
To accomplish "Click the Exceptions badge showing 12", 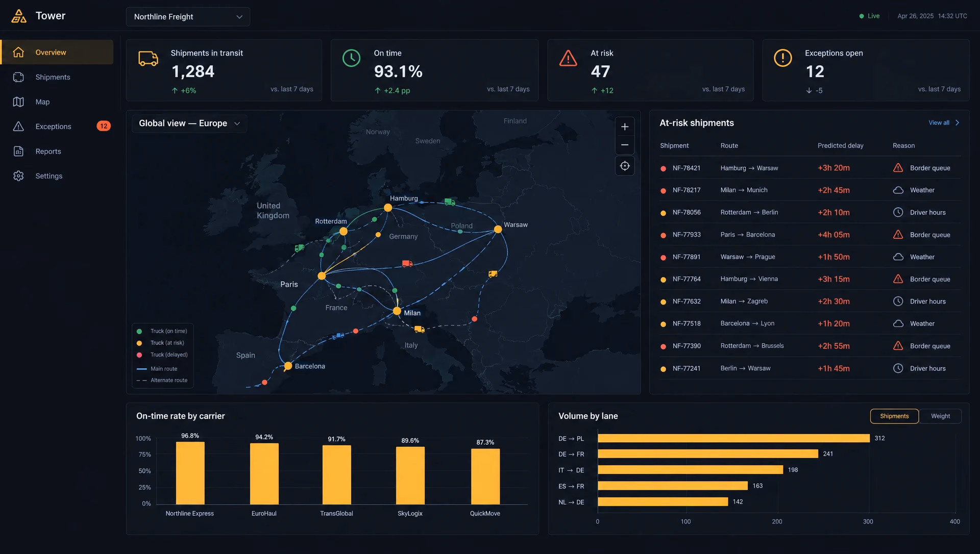I will pyautogui.click(x=104, y=126).
